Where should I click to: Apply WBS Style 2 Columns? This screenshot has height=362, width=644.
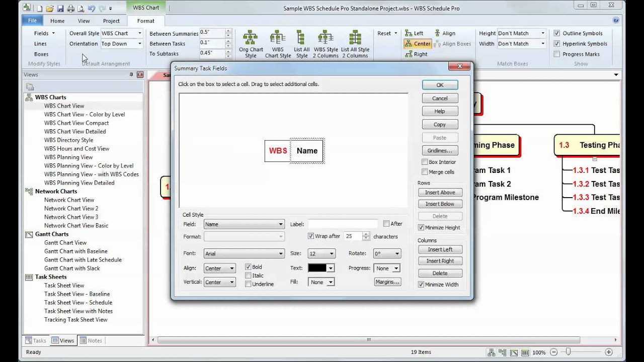tap(326, 45)
